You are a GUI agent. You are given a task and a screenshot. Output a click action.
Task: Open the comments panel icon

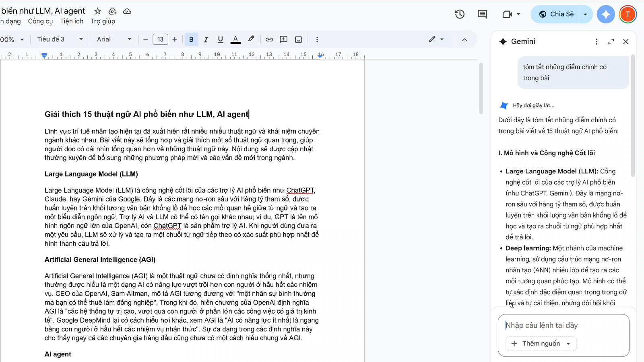tap(482, 14)
